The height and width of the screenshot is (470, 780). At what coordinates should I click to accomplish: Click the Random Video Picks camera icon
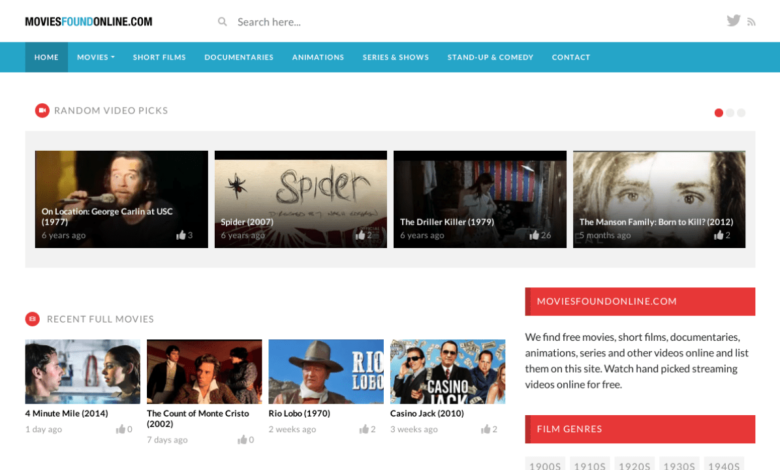[42, 110]
